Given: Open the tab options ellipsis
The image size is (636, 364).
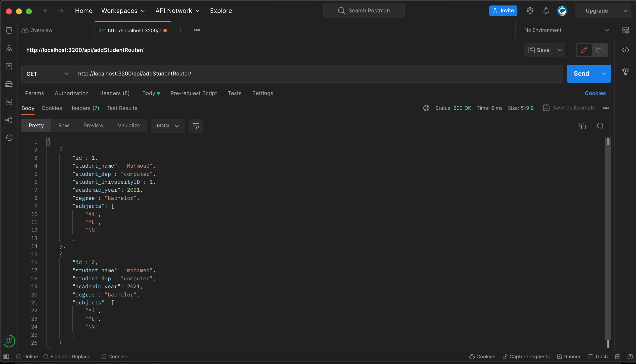Looking at the screenshot, I should pyautogui.click(x=197, y=30).
